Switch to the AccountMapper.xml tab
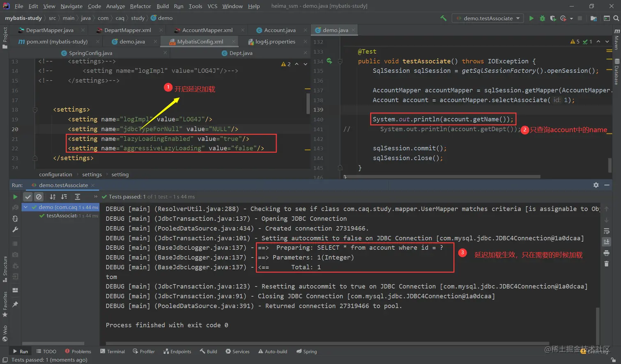The image size is (621, 364). click(x=207, y=30)
